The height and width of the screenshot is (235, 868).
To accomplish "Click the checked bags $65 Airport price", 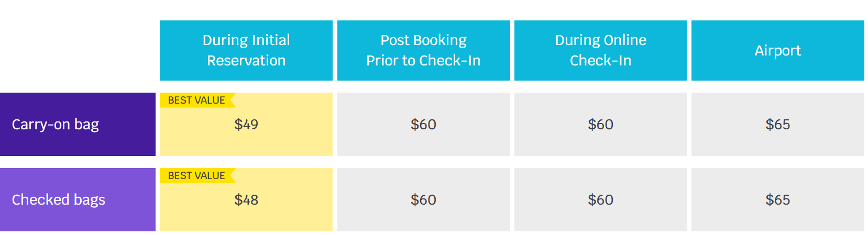I will click(778, 200).
